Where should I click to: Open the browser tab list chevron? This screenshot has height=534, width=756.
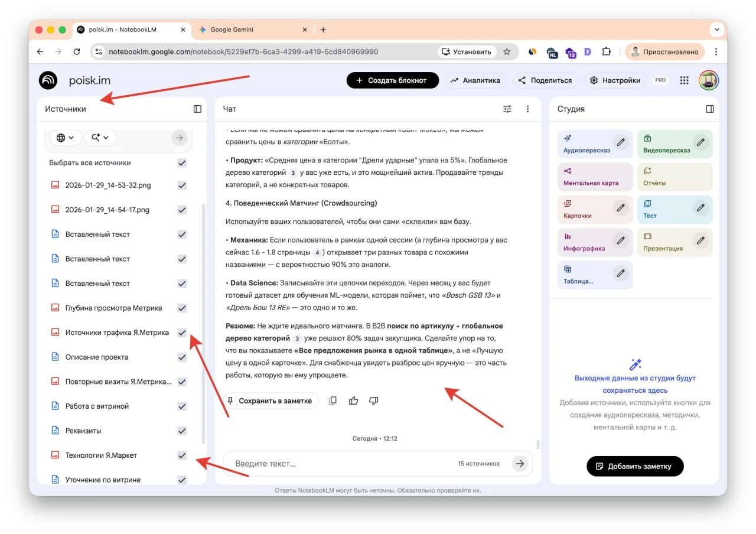click(716, 30)
